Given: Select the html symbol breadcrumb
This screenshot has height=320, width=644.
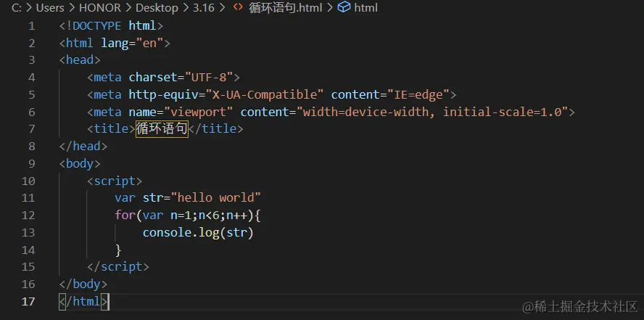Looking at the screenshot, I should point(366,8).
